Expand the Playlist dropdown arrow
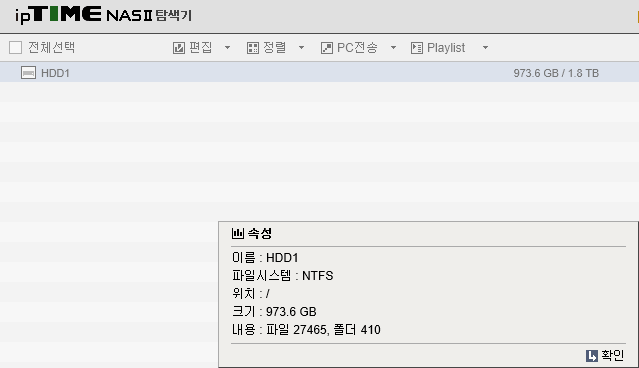This screenshot has width=639, height=368. [x=485, y=48]
